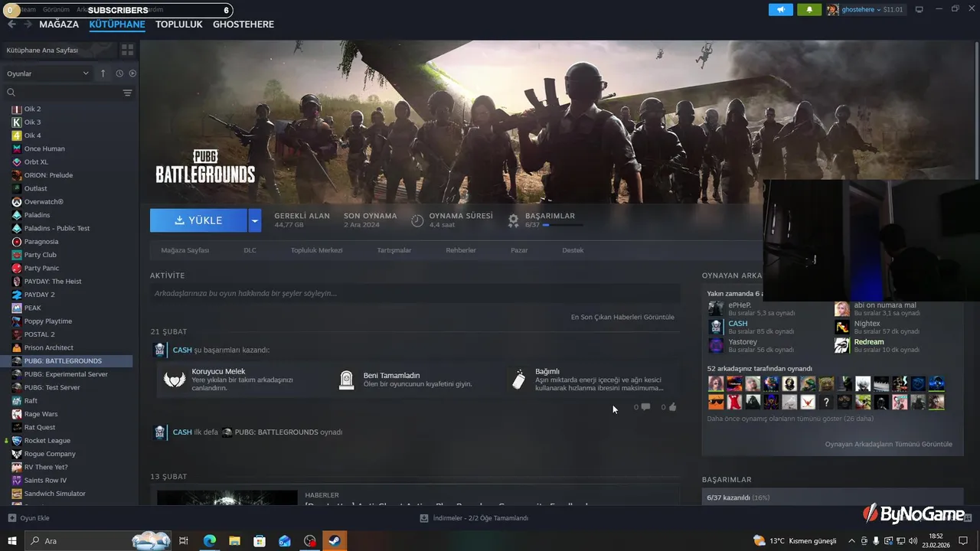Image resolution: width=980 pixels, height=551 pixels.
Task: Click the forward navigation arrow
Action: (x=28, y=24)
